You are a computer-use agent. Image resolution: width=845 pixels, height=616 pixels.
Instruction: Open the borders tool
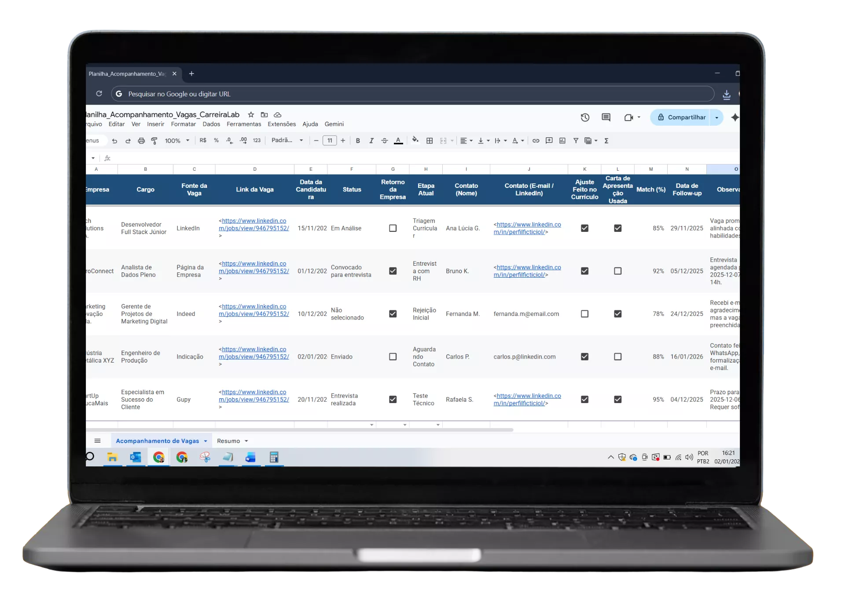pos(430,141)
